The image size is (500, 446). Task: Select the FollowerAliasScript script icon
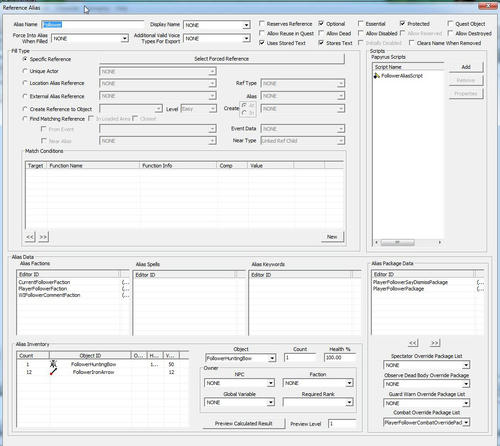[x=377, y=76]
